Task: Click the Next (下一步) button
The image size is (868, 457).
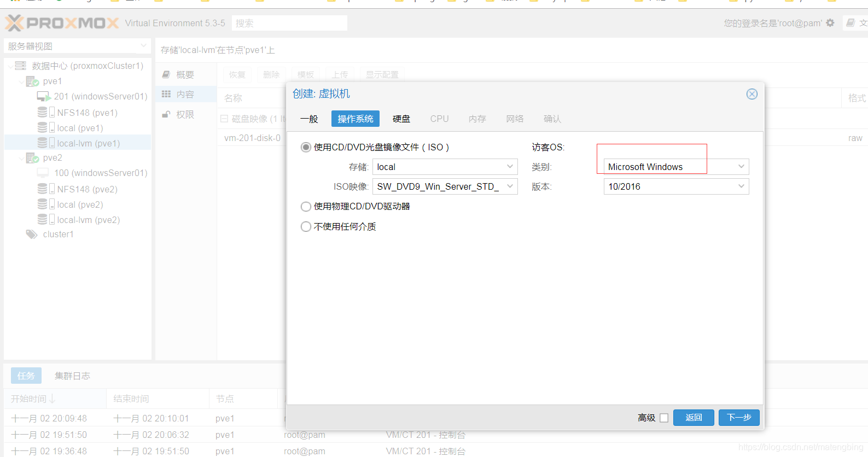Action: click(739, 418)
